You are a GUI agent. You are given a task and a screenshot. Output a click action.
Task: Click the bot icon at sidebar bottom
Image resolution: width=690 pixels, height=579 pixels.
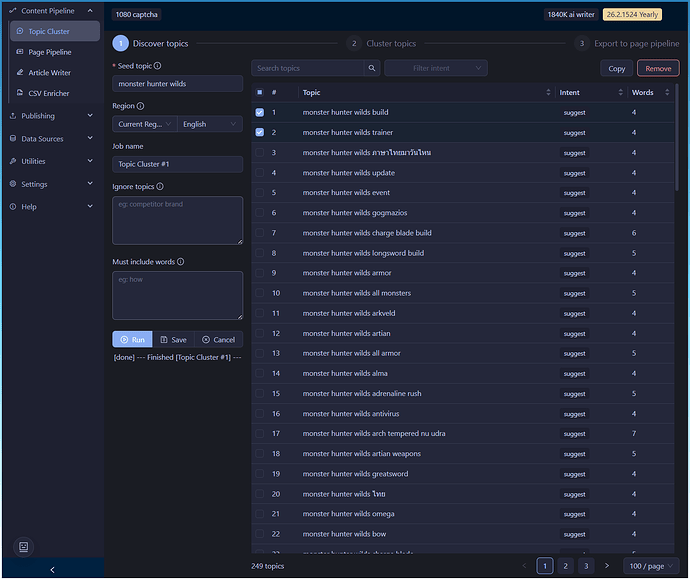tap(25, 546)
